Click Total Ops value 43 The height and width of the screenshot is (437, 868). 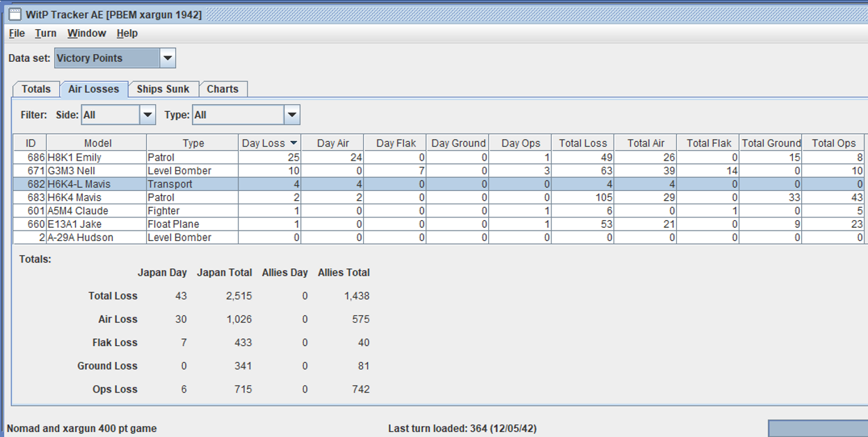[833, 197]
